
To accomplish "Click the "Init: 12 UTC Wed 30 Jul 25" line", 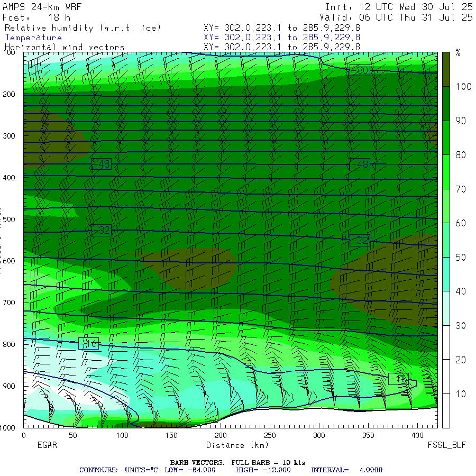I will point(399,7).
